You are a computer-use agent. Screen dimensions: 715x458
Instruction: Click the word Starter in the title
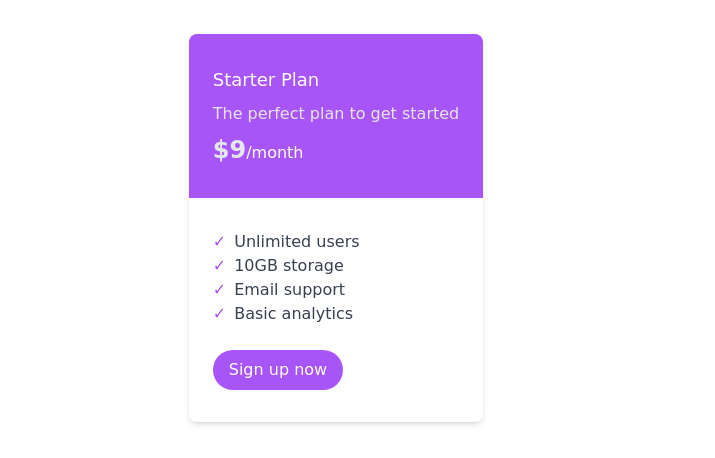244,80
